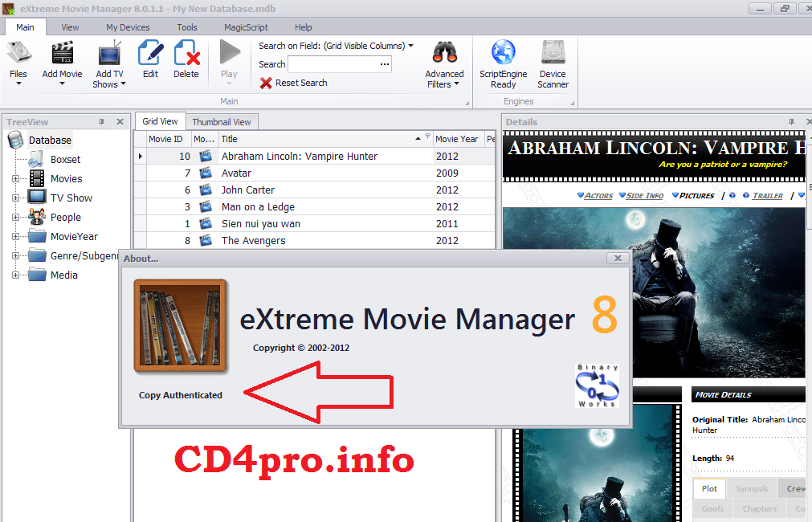Screen dimensions: 812x522
Task: Switch to Thumbnail View tab
Action: (x=222, y=122)
